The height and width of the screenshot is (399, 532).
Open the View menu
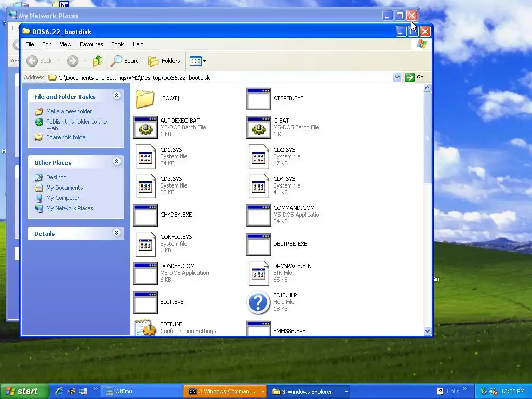65,44
